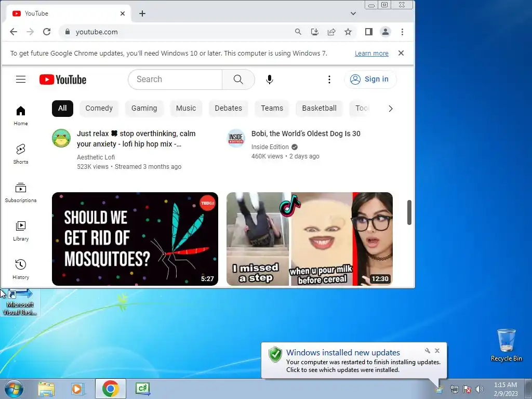Show more category chips with arrow
The height and width of the screenshot is (399, 532).
(391, 109)
